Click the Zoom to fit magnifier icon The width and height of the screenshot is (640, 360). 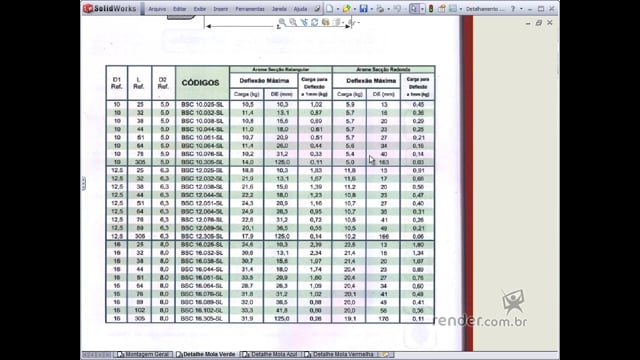click(282, 22)
